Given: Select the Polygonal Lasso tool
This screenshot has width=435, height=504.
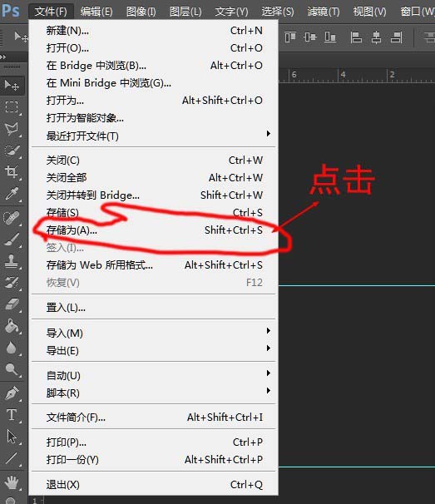Looking at the screenshot, I should pyautogui.click(x=12, y=129).
